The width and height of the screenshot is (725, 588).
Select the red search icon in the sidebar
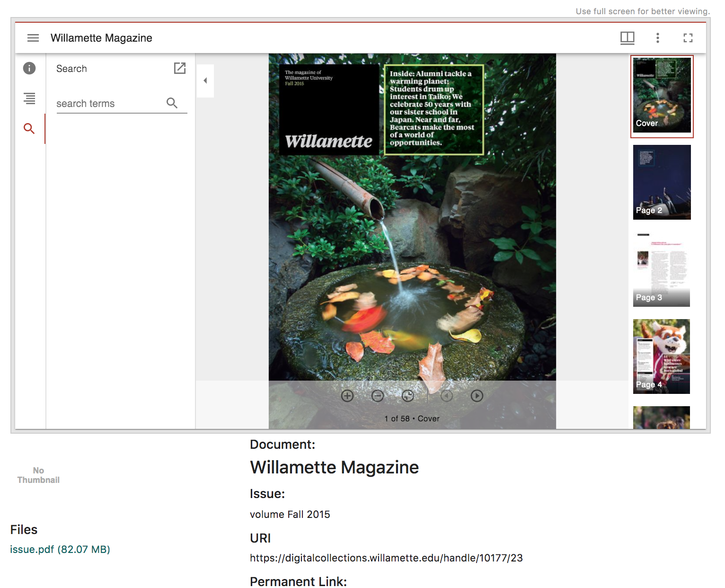pyautogui.click(x=29, y=128)
